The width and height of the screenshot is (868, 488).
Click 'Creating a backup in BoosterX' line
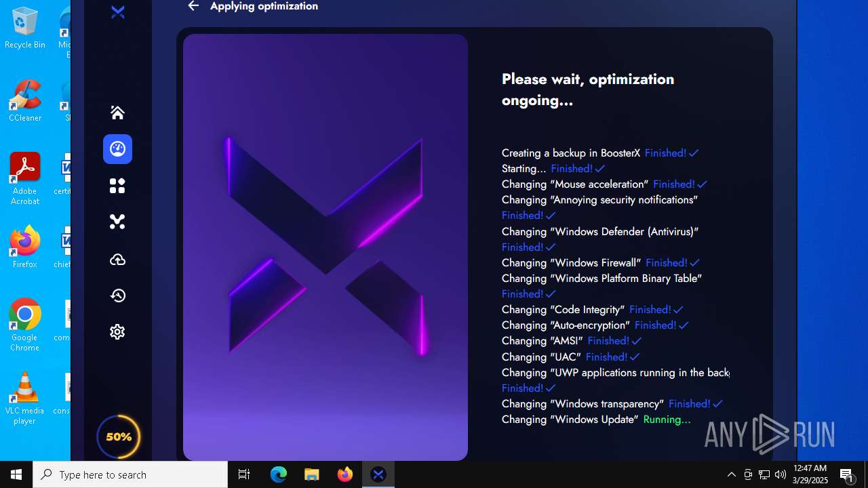571,153
